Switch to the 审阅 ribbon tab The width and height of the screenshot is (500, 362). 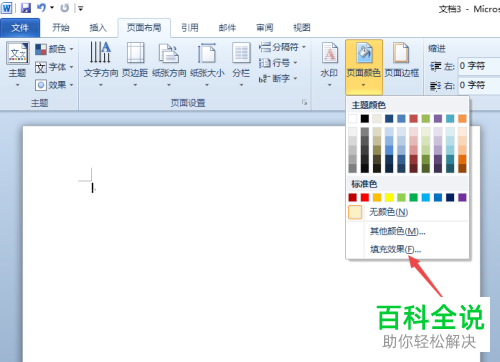tap(265, 28)
